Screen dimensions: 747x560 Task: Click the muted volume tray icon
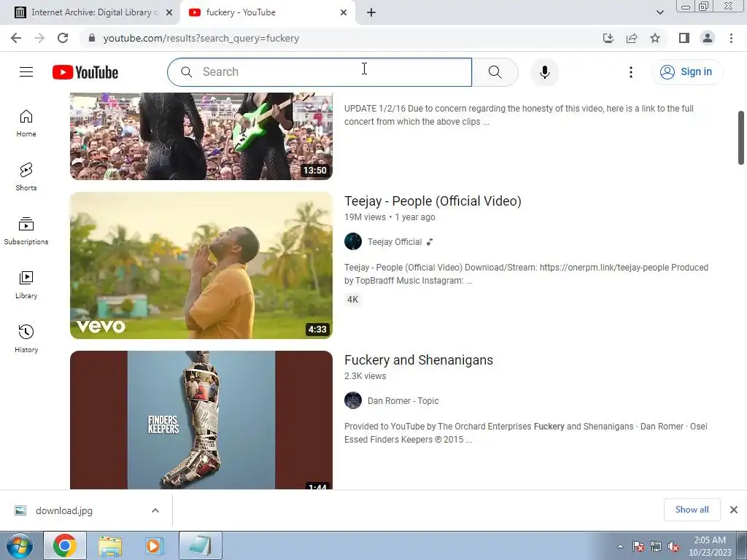click(673, 546)
